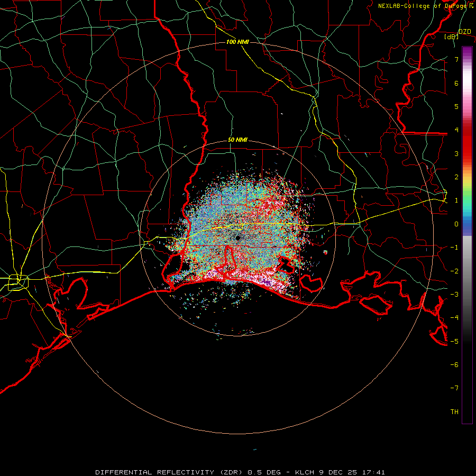Image resolution: width=476 pixels, height=476 pixels.
Task: Click the "-3" value on color scale
Action: 454,295
